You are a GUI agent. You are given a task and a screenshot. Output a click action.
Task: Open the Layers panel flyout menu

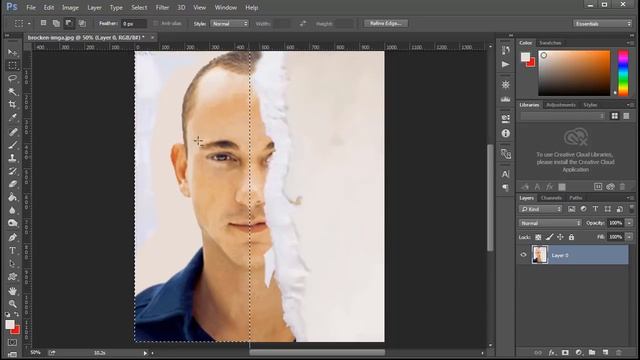pyautogui.click(x=629, y=198)
